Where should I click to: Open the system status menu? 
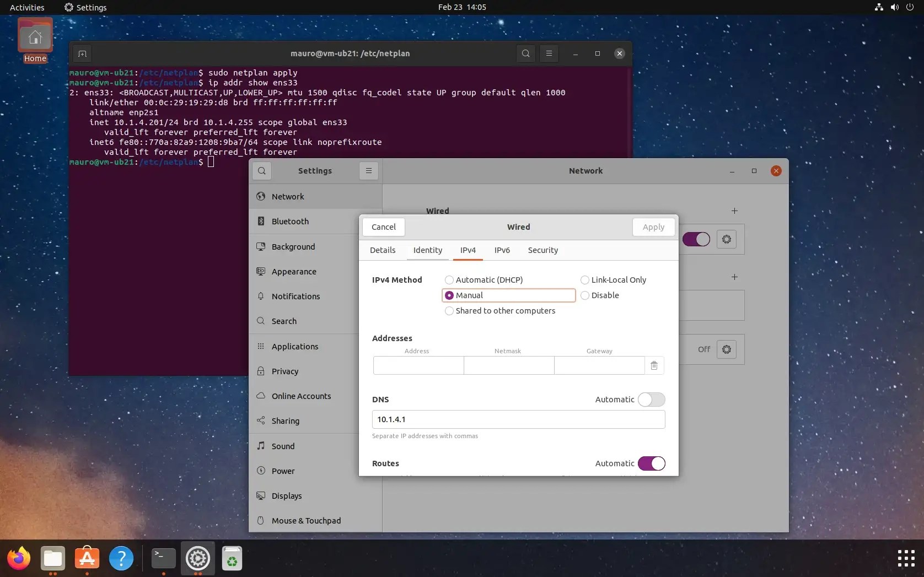[893, 7]
